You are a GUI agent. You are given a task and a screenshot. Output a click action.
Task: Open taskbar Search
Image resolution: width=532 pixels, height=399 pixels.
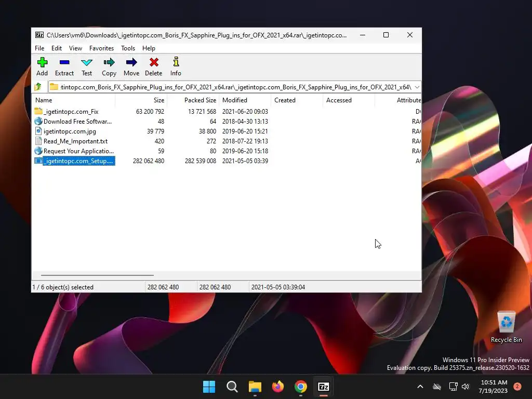click(232, 387)
